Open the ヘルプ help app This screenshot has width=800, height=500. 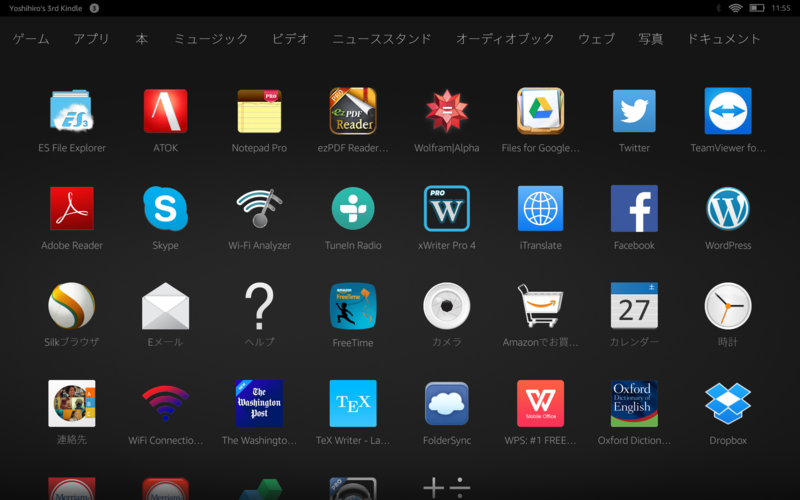(259, 306)
